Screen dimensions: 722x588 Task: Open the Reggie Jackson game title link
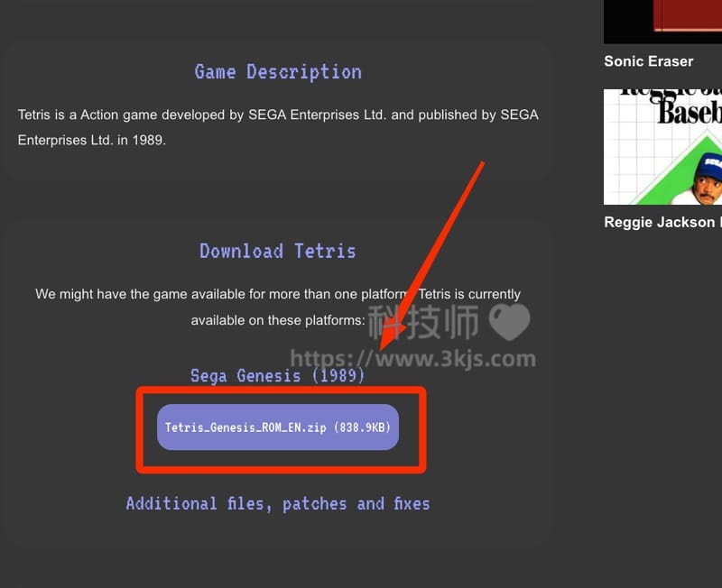pos(662,222)
